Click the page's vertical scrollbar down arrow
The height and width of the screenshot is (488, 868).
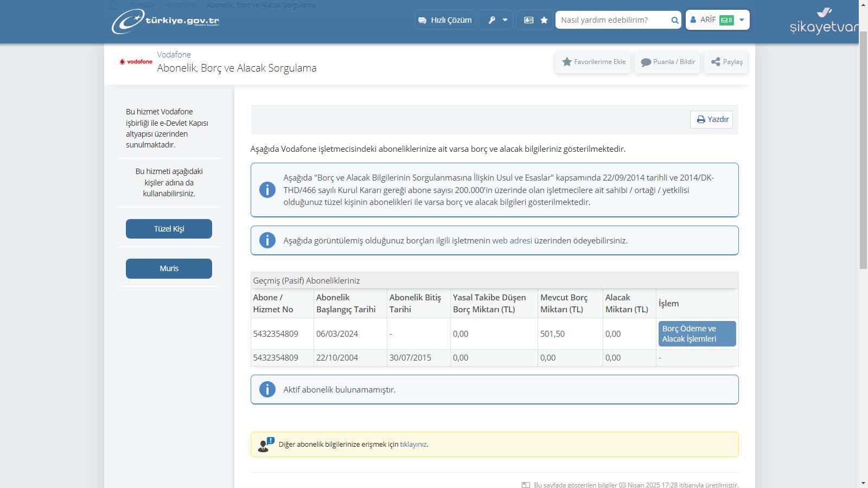pos(863,483)
